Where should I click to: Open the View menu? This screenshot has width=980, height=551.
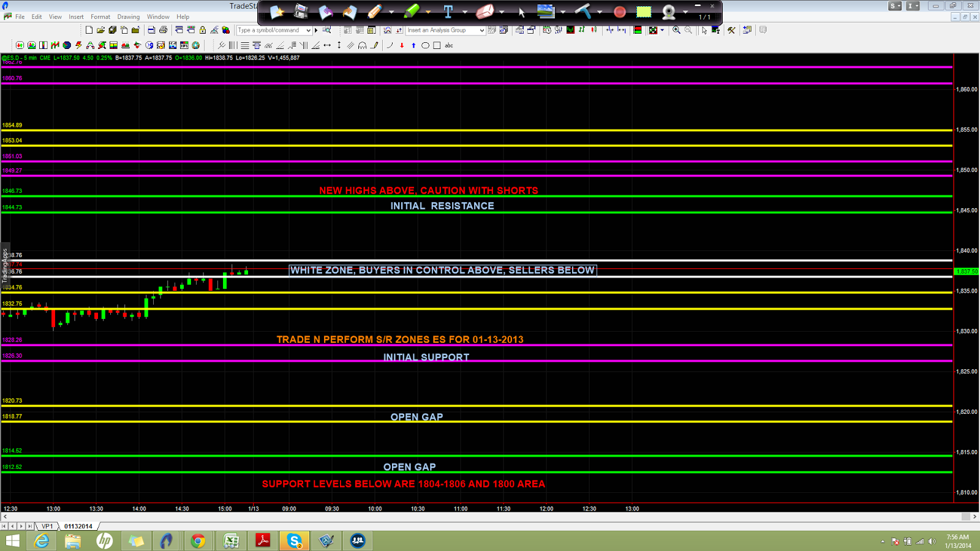point(55,17)
